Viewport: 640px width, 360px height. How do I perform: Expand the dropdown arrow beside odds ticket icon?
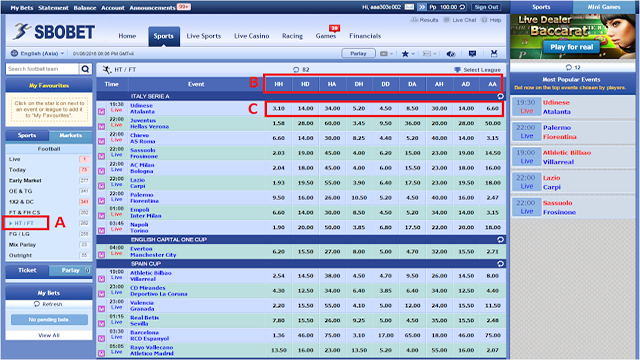(x=391, y=54)
